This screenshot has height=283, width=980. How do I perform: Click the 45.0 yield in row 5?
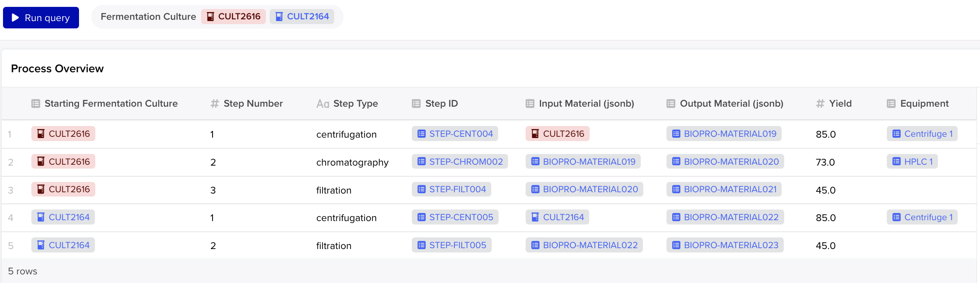pos(825,246)
